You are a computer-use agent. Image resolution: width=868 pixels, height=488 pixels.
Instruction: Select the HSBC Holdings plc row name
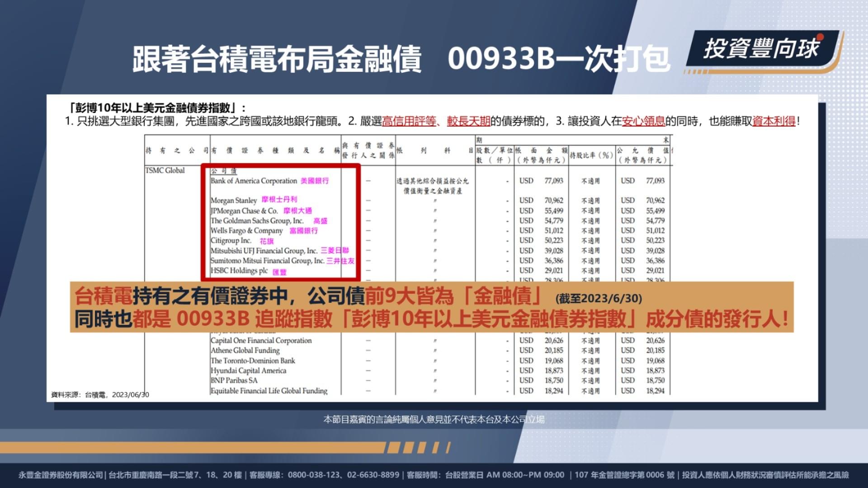(x=239, y=271)
